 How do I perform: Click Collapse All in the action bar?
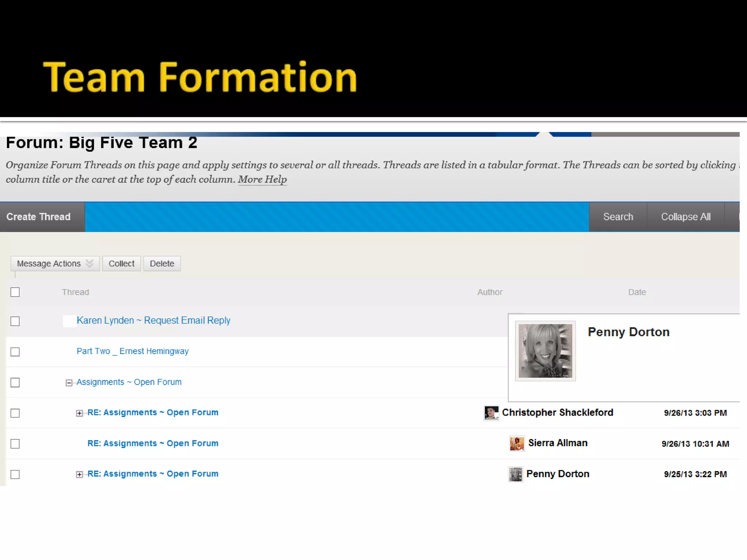(x=685, y=217)
